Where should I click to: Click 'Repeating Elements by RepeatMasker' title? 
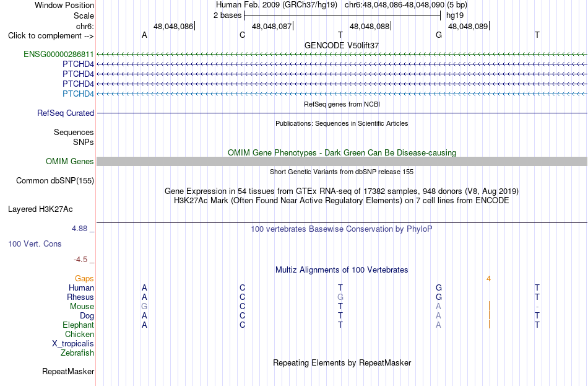tap(342, 363)
